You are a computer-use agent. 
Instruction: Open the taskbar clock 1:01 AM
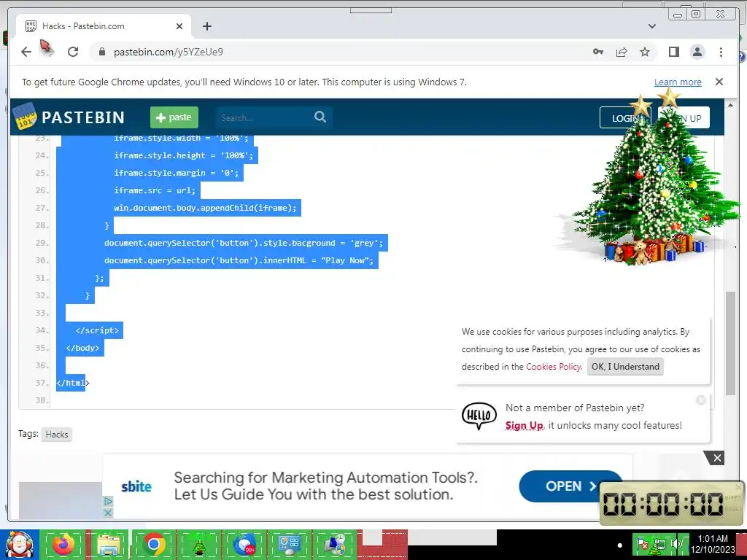point(713,544)
